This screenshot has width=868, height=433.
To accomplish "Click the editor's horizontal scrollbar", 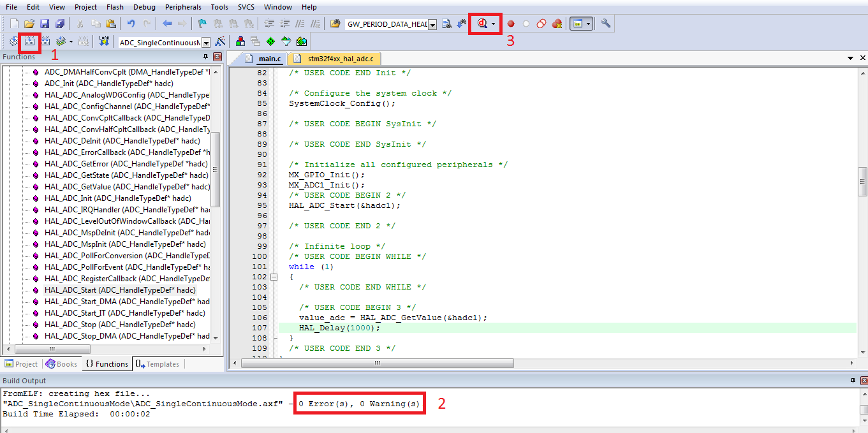I will [x=446, y=363].
